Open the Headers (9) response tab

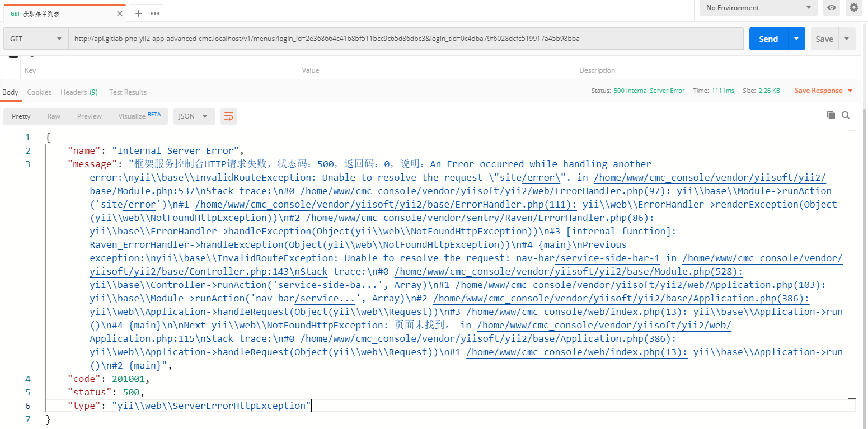click(x=79, y=92)
